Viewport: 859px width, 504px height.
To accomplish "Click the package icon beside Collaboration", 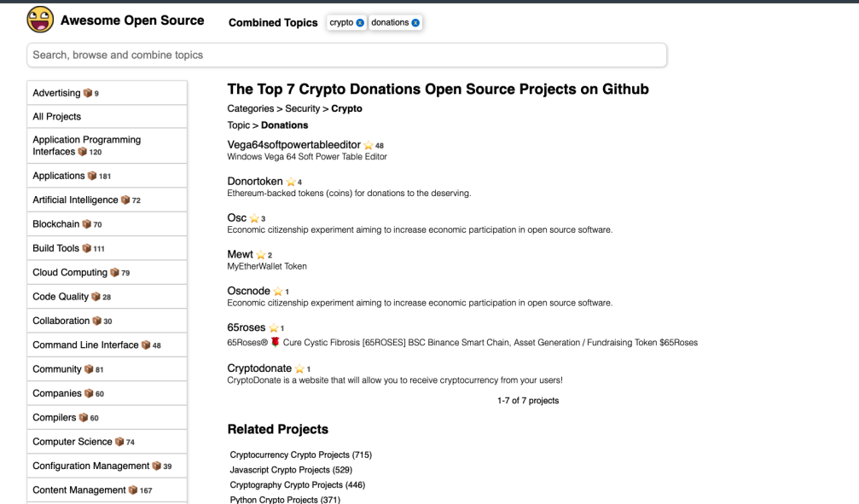I will 96,321.
